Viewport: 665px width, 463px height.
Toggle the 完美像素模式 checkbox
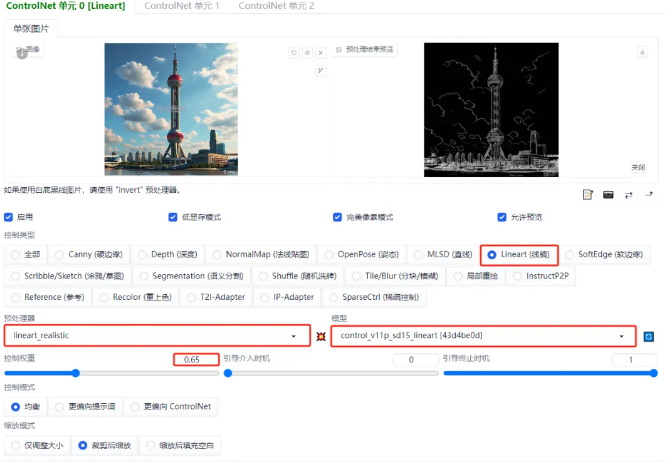337,217
